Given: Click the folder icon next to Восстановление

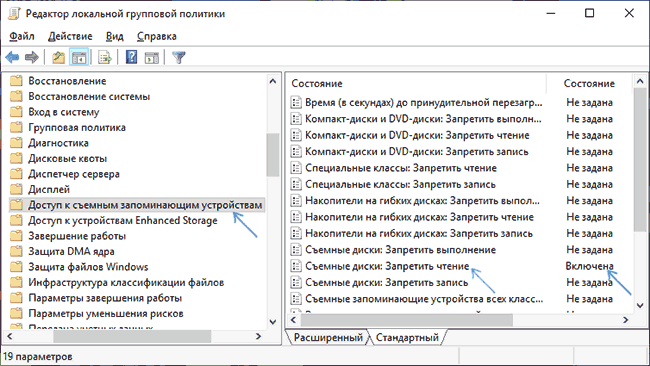Looking at the screenshot, I should (16, 81).
